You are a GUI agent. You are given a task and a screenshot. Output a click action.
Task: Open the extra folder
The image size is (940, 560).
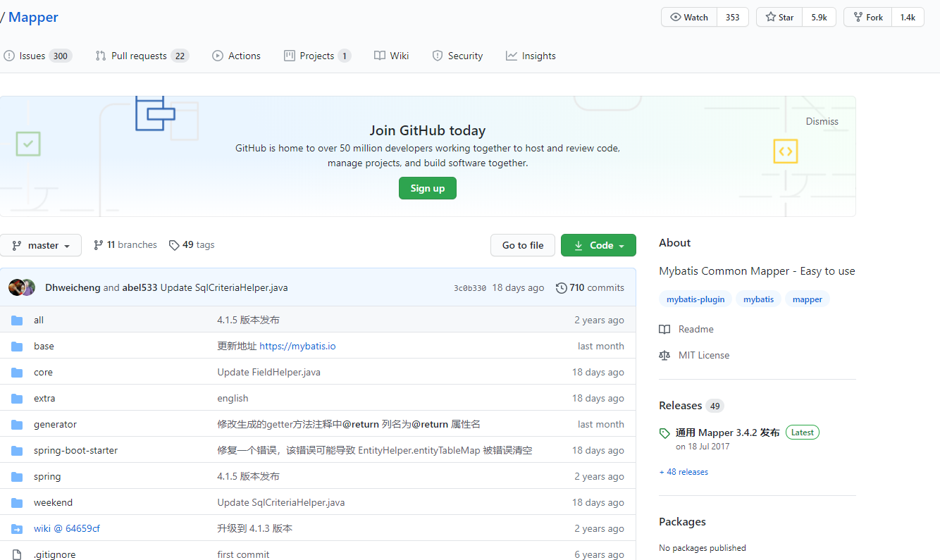[x=44, y=398]
